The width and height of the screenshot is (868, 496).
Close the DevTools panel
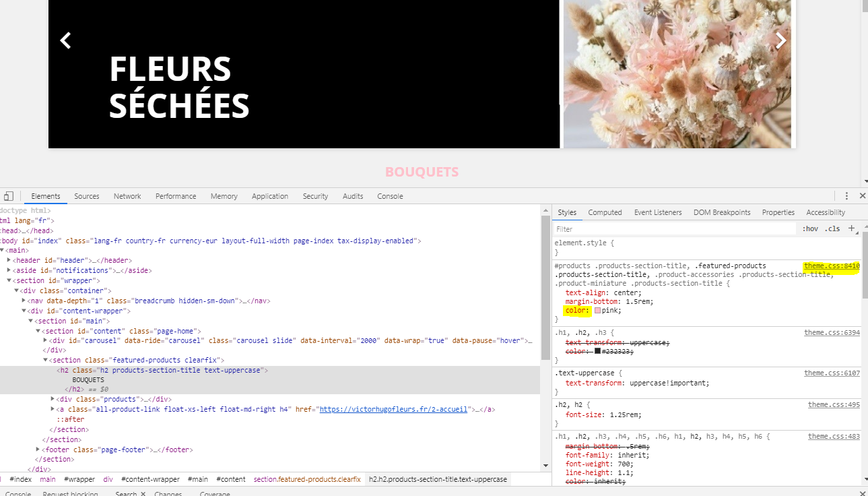tap(863, 196)
